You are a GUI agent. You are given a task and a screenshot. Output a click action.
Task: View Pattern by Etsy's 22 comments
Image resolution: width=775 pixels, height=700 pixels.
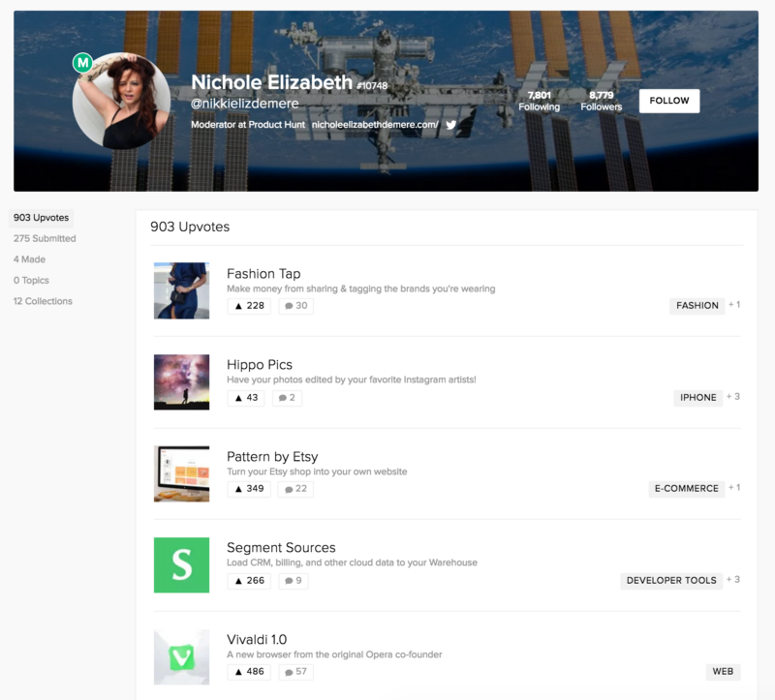point(295,489)
